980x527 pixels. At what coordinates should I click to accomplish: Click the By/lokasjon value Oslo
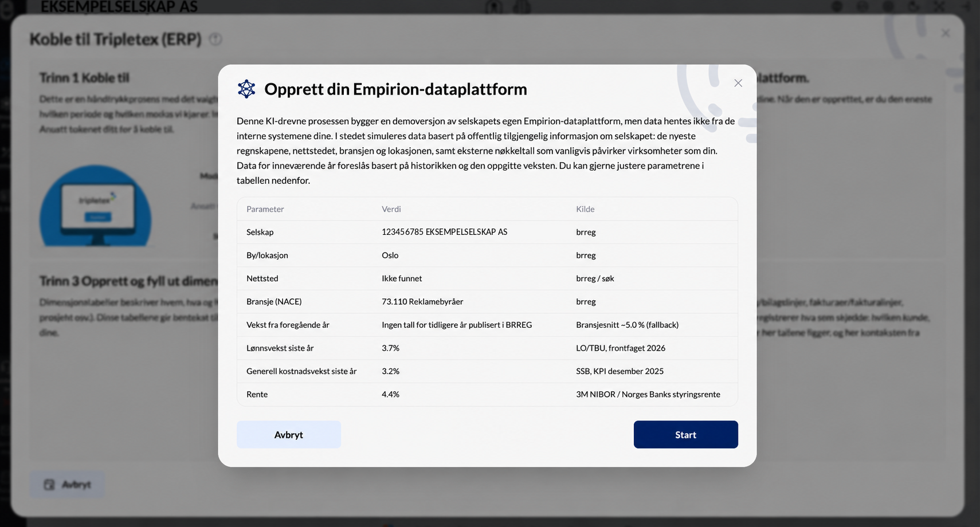coord(390,255)
